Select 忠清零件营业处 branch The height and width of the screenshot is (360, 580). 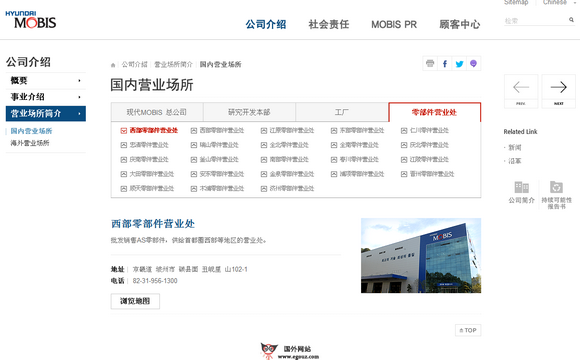pos(149,145)
